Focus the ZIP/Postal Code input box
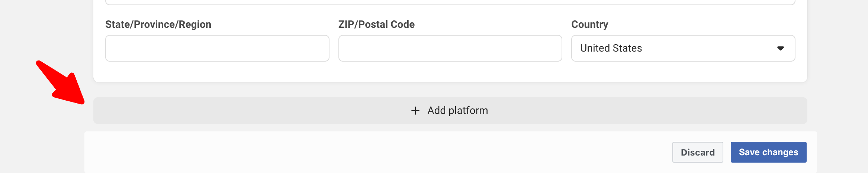This screenshot has height=173, width=868. pyautogui.click(x=450, y=48)
